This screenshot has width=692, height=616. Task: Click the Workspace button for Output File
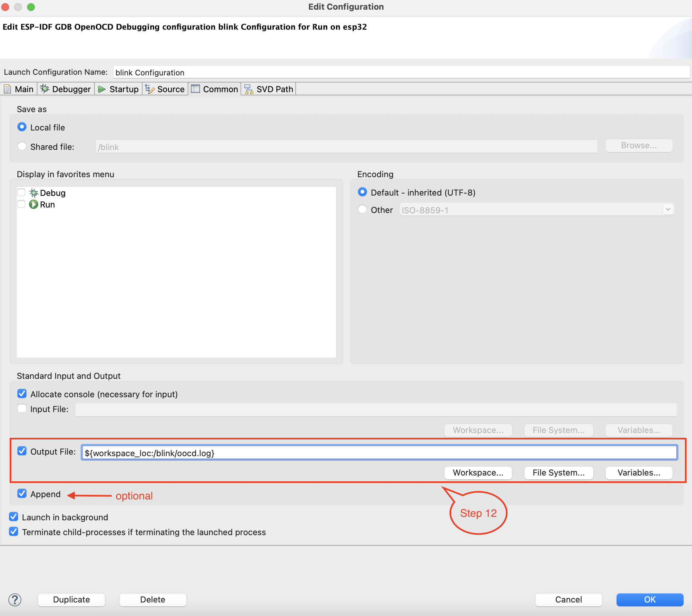click(477, 473)
